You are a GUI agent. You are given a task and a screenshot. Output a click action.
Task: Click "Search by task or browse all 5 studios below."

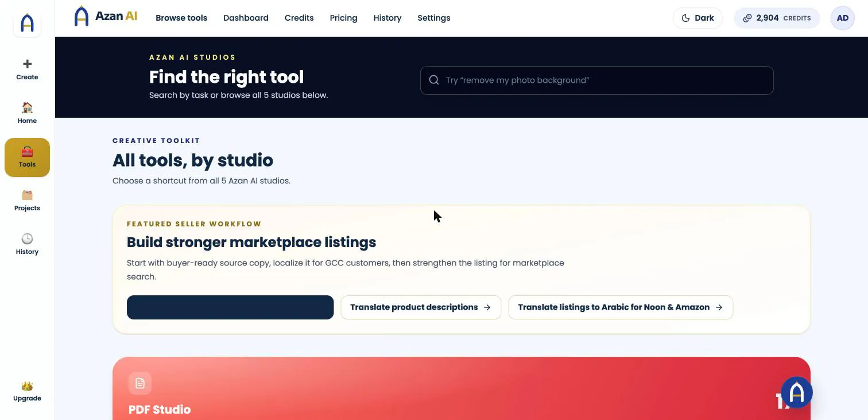point(238,95)
